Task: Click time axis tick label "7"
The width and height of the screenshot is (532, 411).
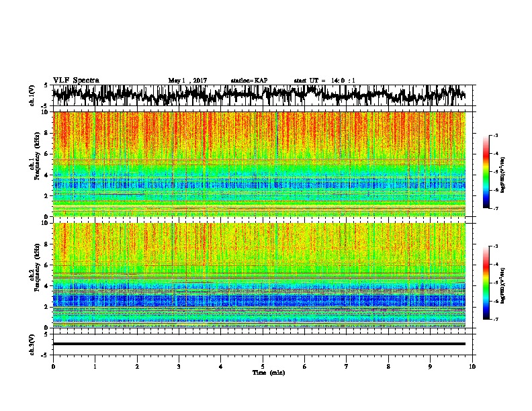Action: coord(347,367)
